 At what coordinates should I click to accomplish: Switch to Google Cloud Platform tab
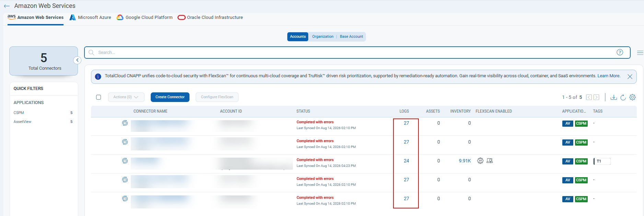pyautogui.click(x=145, y=18)
